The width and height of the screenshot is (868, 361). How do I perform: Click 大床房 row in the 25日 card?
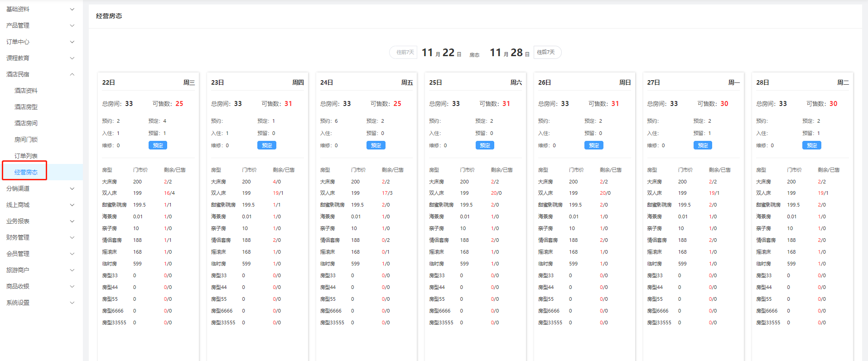click(x=437, y=182)
